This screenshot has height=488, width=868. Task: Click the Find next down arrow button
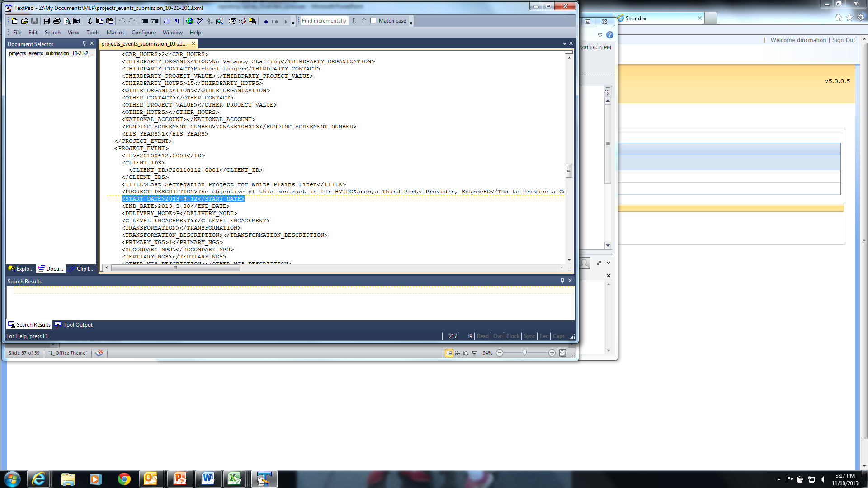[354, 21]
